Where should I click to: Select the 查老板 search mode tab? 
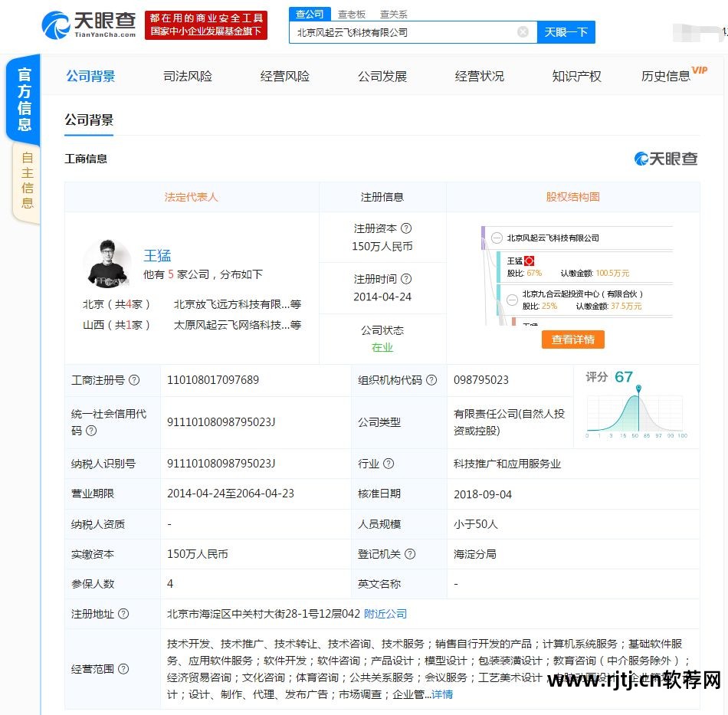pos(351,14)
